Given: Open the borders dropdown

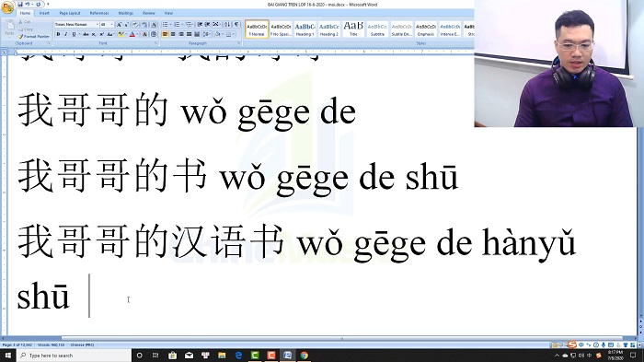Looking at the screenshot, I should pyautogui.click(x=234, y=34).
